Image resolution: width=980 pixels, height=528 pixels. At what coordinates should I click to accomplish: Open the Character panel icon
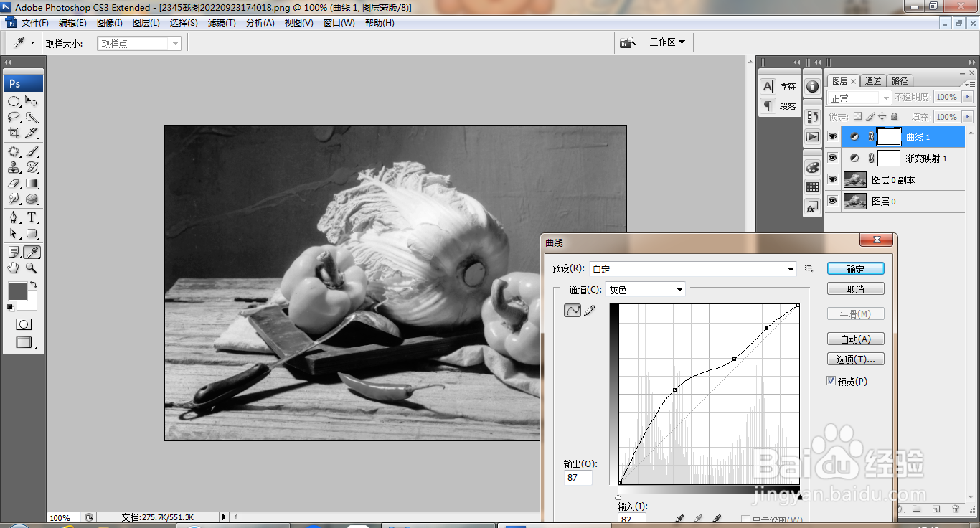pyautogui.click(x=768, y=87)
